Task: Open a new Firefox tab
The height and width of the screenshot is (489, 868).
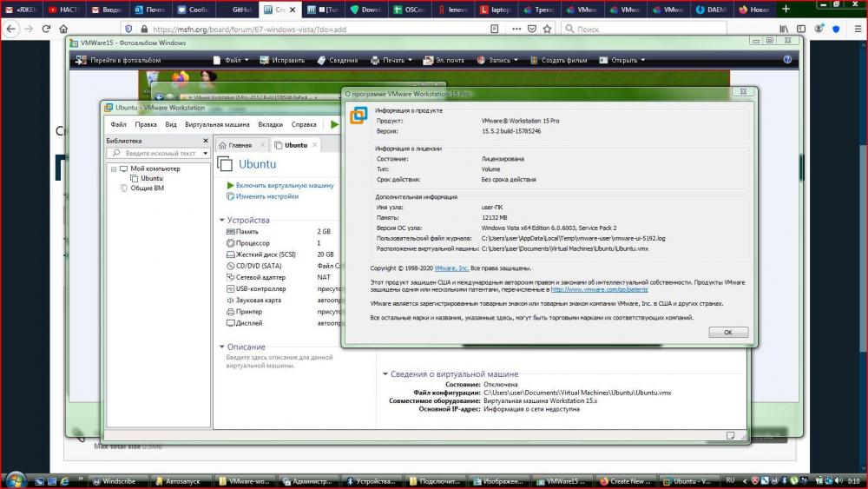Action: tap(786, 9)
